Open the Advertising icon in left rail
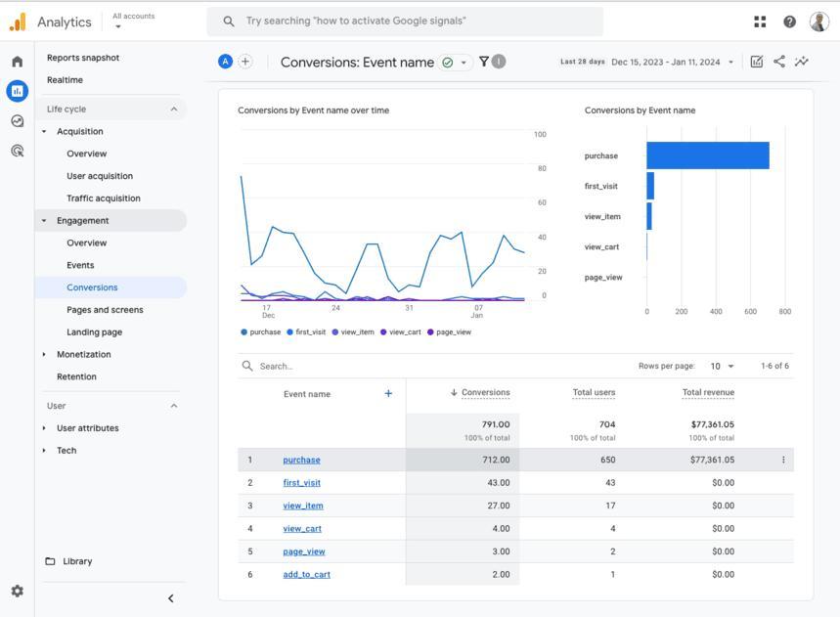840x617 pixels. pyautogui.click(x=18, y=151)
